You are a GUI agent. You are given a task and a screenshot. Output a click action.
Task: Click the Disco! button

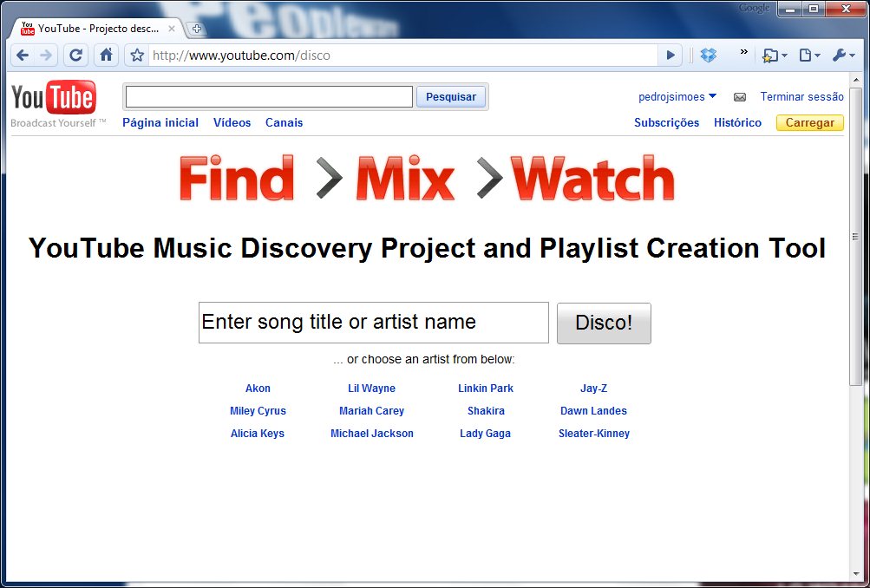tap(604, 323)
